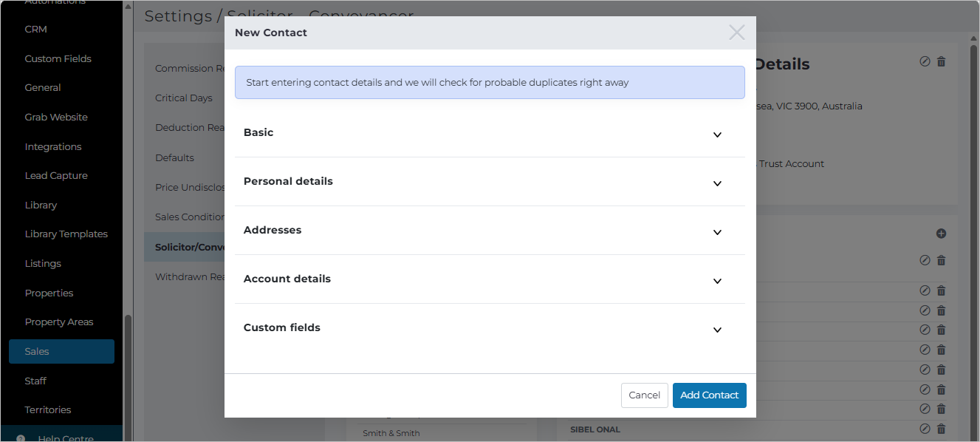
Task: Click the edit icon beside Details heading
Action: (925, 61)
